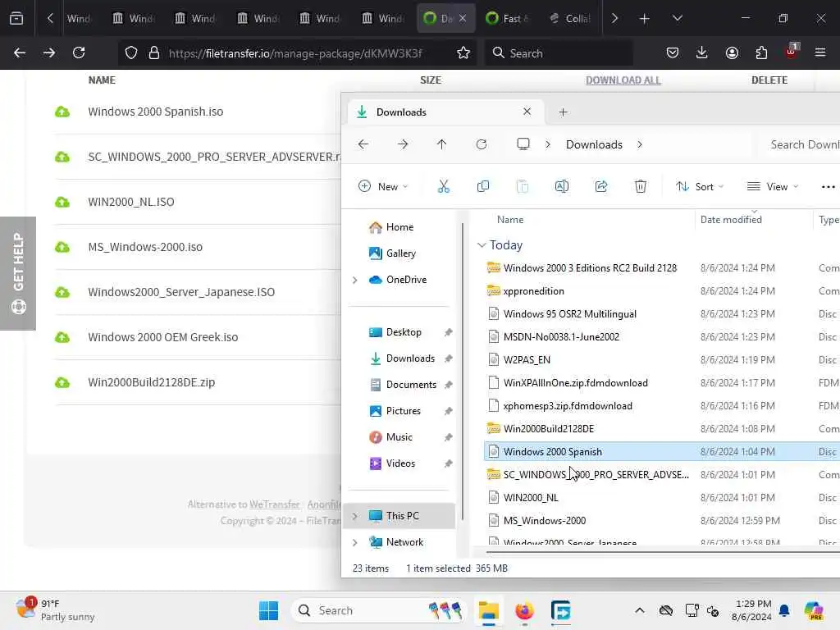The image size is (840, 630).
Task: Click the Copy icon in Explorer toolbar
Action: (x=482, y=186)
